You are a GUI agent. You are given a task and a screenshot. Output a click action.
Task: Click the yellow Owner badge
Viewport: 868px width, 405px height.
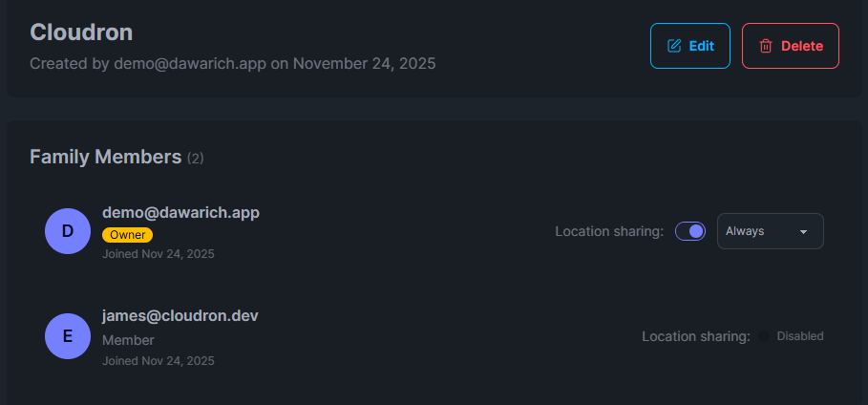tap(127, 234)
